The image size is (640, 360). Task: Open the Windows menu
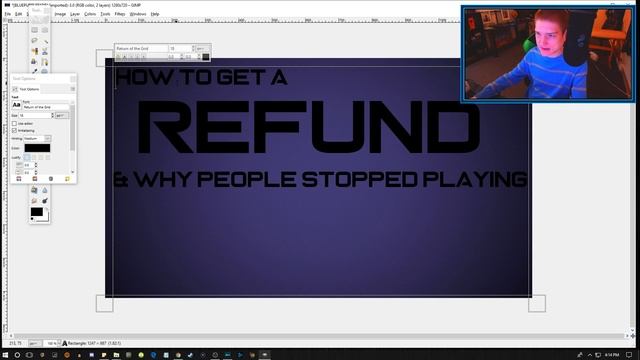coord(138,14)
